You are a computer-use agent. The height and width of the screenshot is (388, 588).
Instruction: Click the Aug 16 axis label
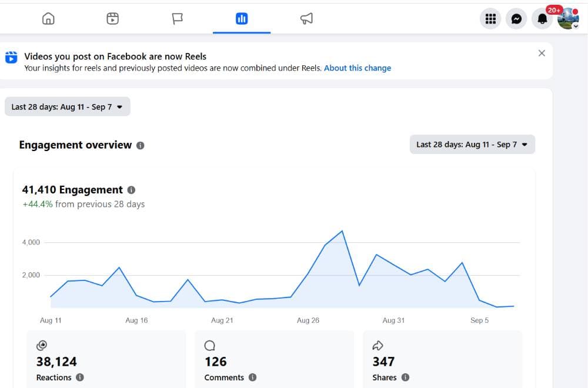[136, 320]
